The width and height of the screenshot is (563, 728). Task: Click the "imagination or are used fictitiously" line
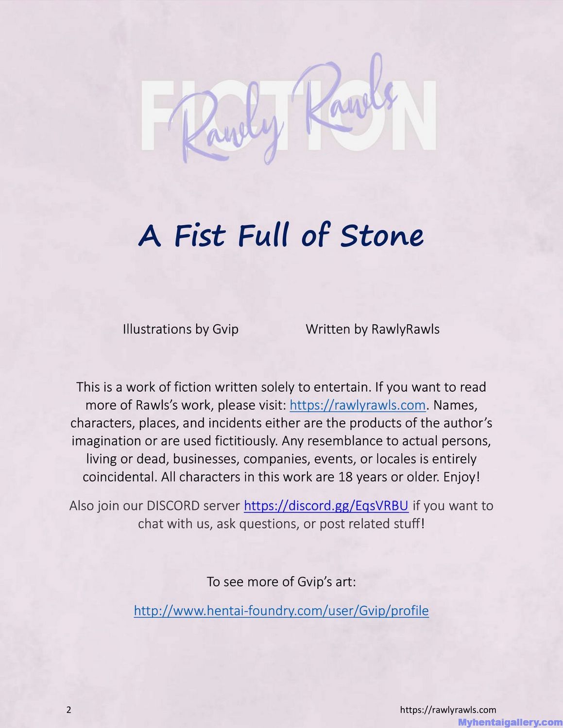(281, 441)
